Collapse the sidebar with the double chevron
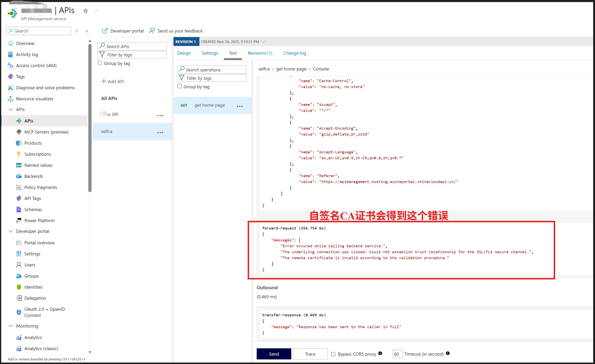 click(87, 31)
